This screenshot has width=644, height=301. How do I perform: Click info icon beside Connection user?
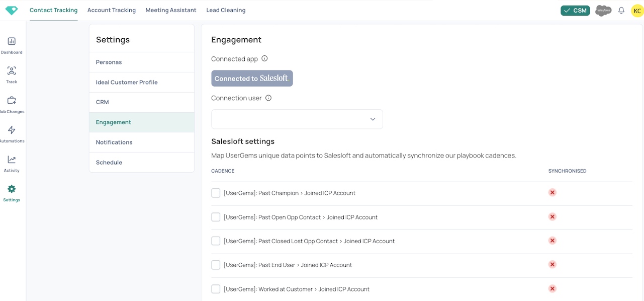(x=268, y=98)
